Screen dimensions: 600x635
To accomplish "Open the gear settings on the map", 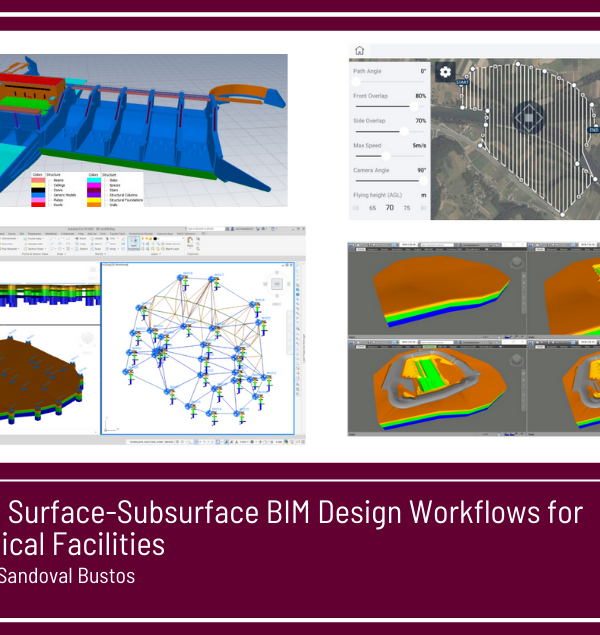I will pyautogui.click(x=446, y=73).
